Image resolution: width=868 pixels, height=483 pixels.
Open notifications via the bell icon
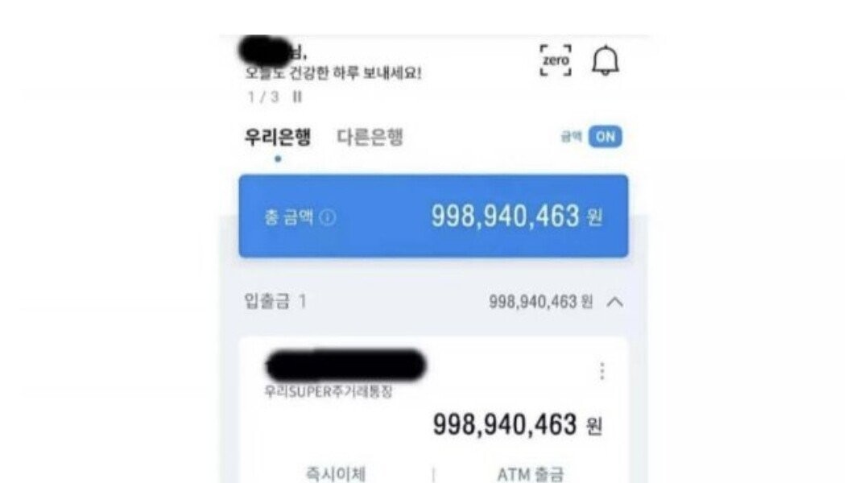[605, 60]
